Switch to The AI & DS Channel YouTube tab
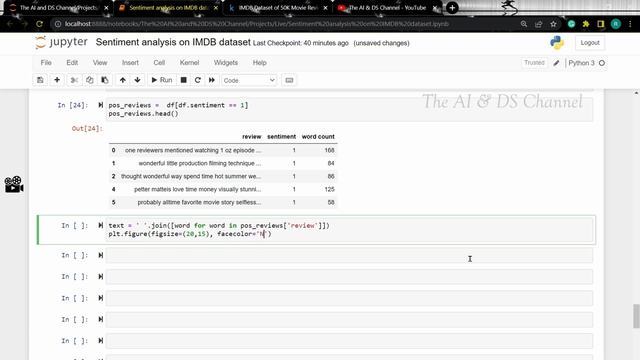Screen dimensions: 640x360 pos(387,8)
